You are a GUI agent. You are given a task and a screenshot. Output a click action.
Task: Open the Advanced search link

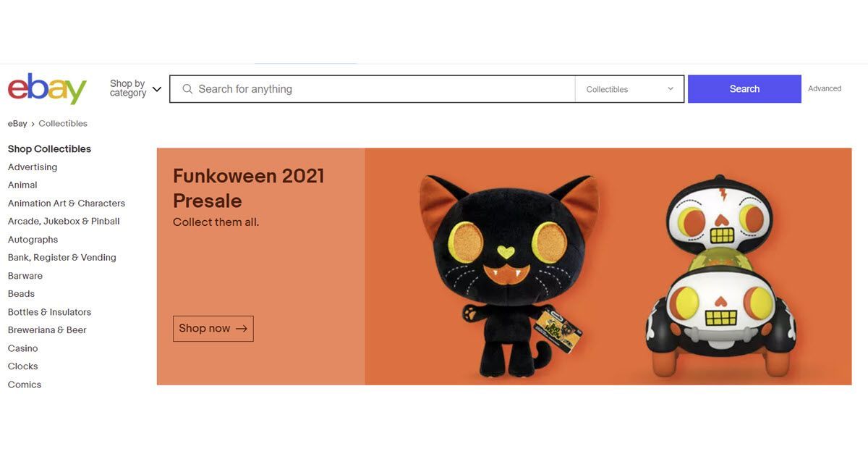tap(825, 88)
